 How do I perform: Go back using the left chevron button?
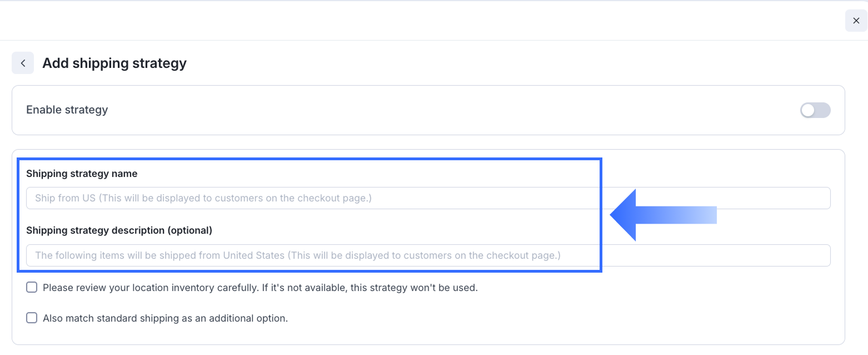[23, 63]
